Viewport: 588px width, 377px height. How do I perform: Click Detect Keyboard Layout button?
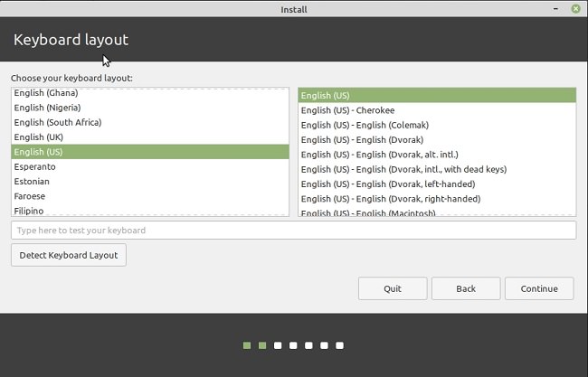[69, 255]
